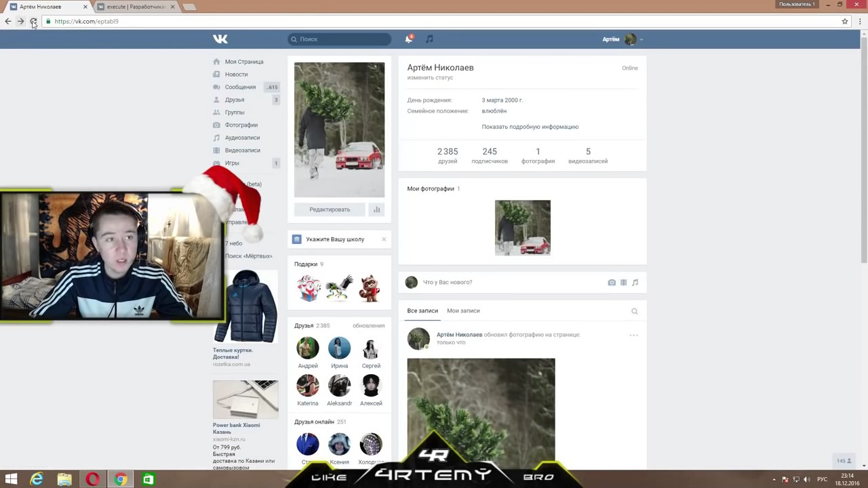Open friend Андрей's avatar

coord(307,348)
